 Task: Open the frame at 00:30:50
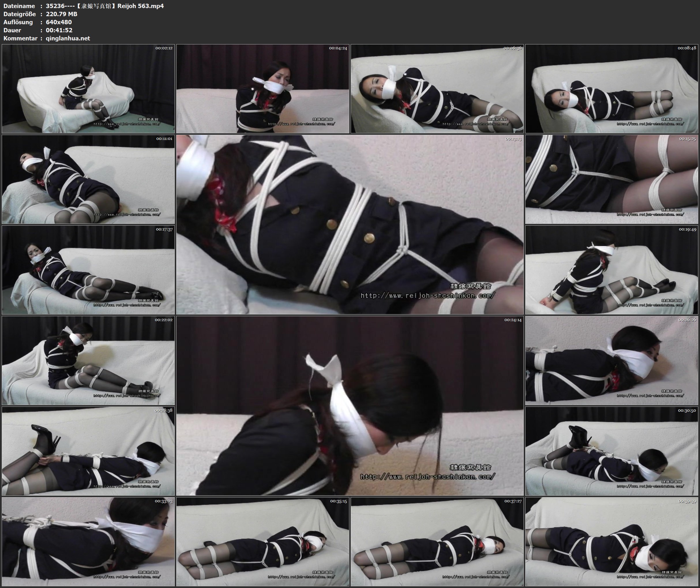click(x=612, y=451)
